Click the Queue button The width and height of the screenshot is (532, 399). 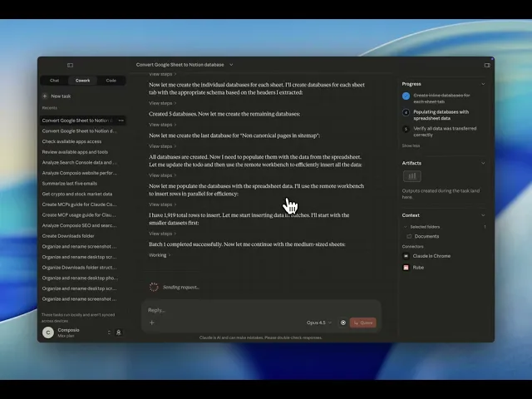(362, 323)
